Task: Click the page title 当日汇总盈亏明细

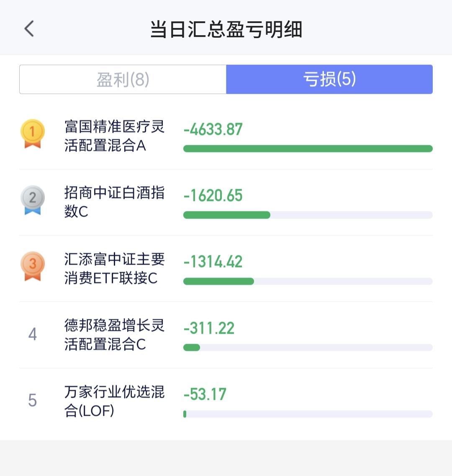Action: [x=226, y=29]
